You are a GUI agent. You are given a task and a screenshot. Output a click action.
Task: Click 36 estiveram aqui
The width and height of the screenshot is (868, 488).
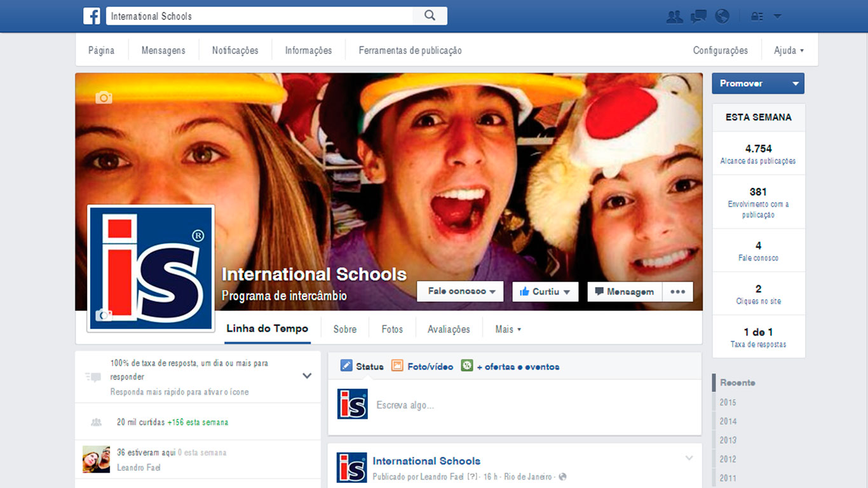[146, 452]
